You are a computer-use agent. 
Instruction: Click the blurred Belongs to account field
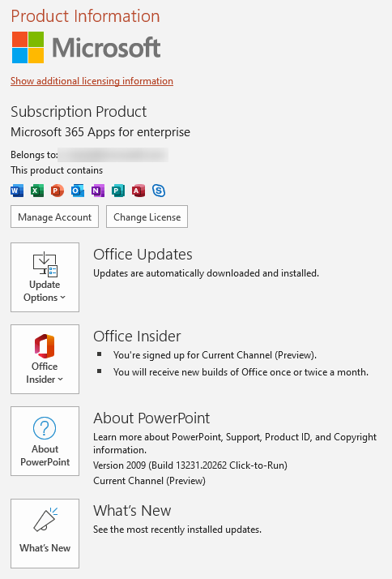click(x=113, y=155)
